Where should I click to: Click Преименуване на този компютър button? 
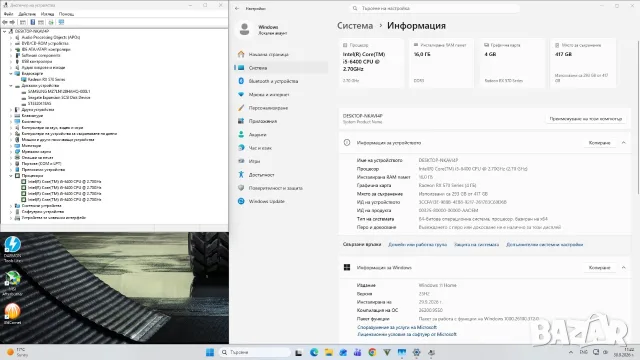(586, 119)
